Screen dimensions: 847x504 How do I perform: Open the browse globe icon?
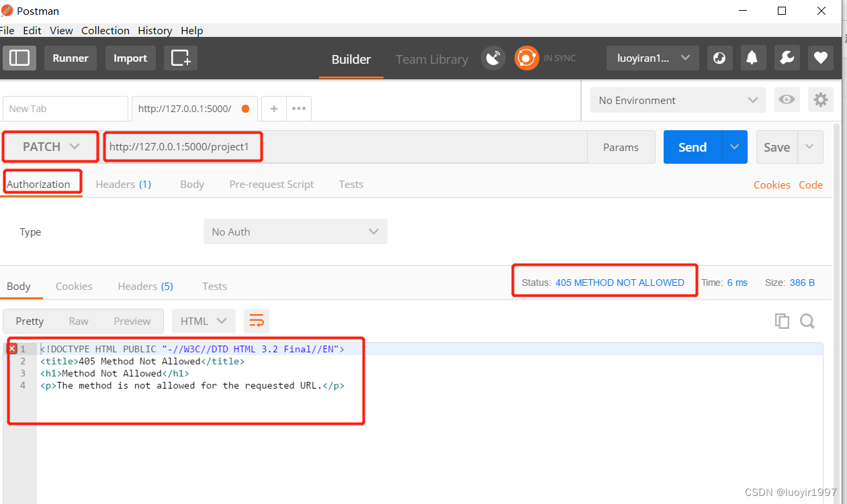click(x=719, y=58)
